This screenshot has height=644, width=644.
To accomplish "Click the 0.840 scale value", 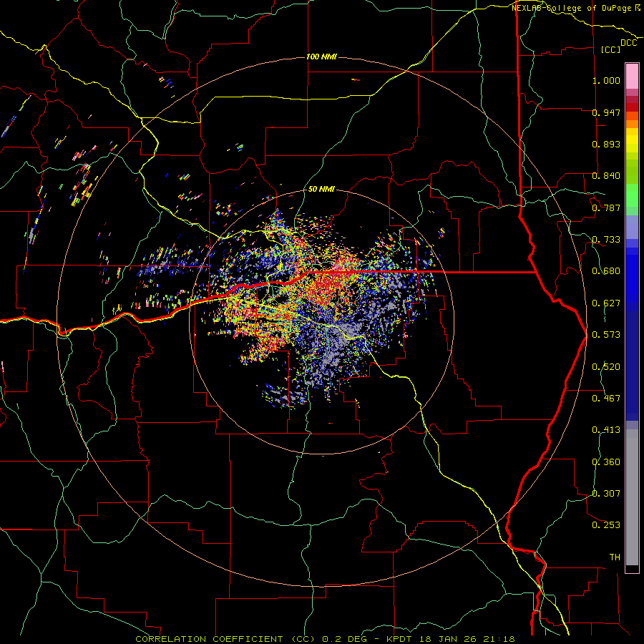I will click(606, 176).
